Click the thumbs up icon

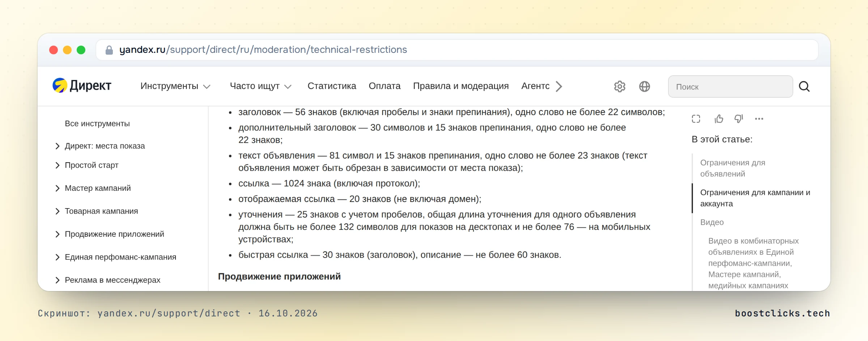point(719,119)
